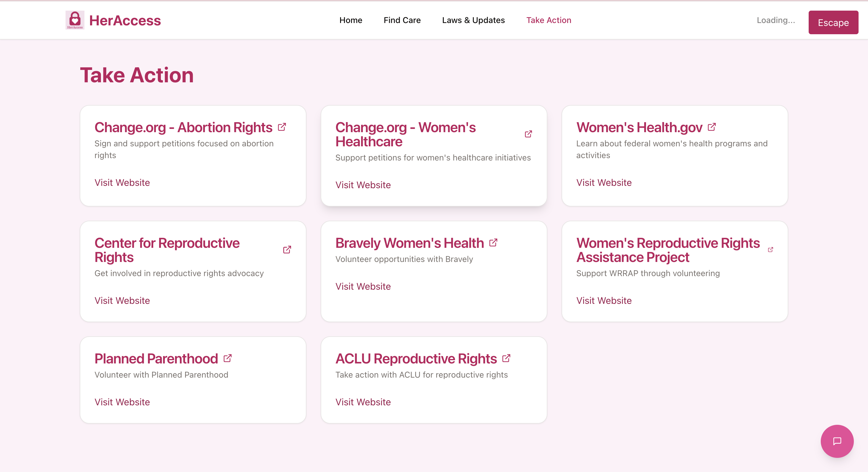Click external link icon for Center for Reproductive Rights
Screen dimensions: 868x472
[x=287, y=250]
